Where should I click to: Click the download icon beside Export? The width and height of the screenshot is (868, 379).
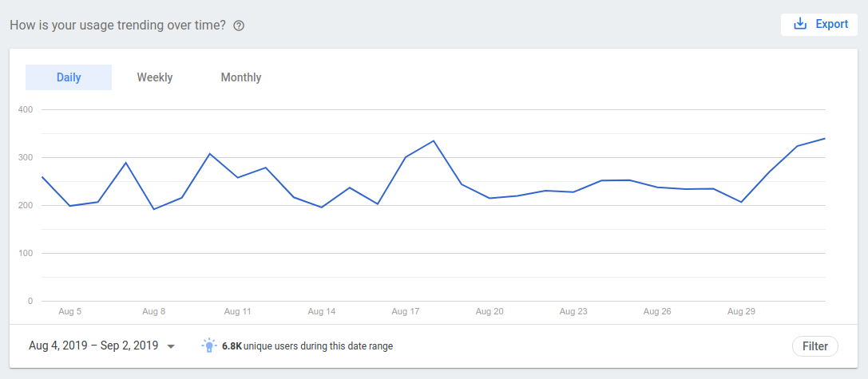(800, 24)
